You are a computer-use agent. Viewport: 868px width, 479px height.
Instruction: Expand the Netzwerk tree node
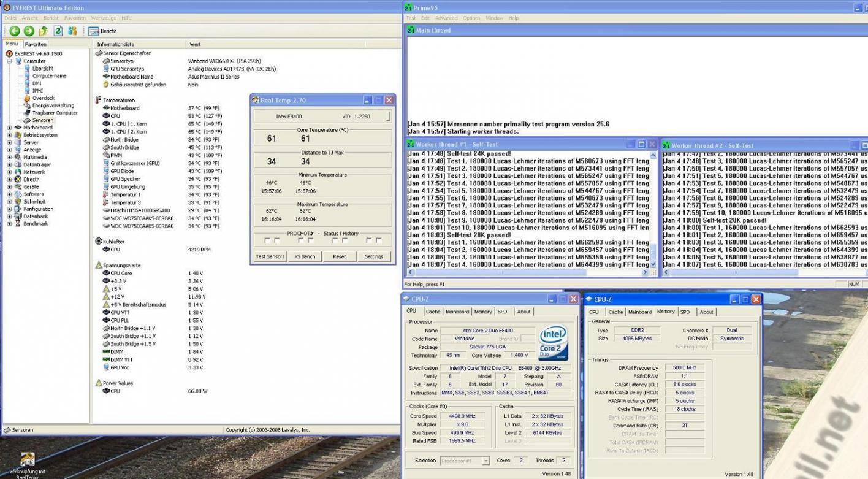(10, 172)
